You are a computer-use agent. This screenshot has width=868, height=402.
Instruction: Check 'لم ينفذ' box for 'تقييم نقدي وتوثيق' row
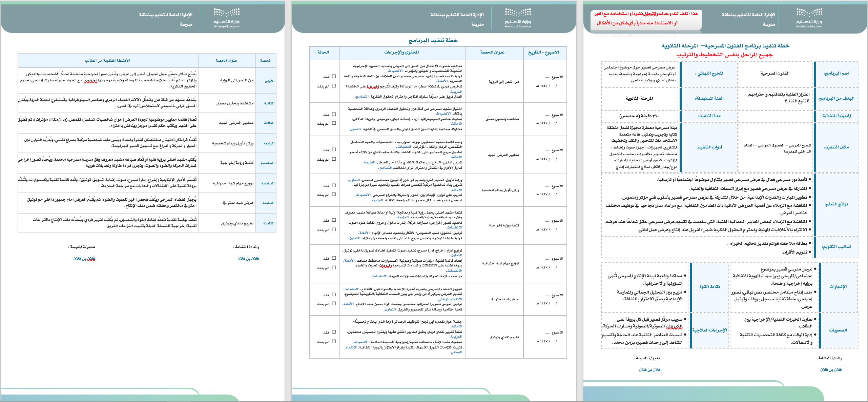tap(334, 341)
